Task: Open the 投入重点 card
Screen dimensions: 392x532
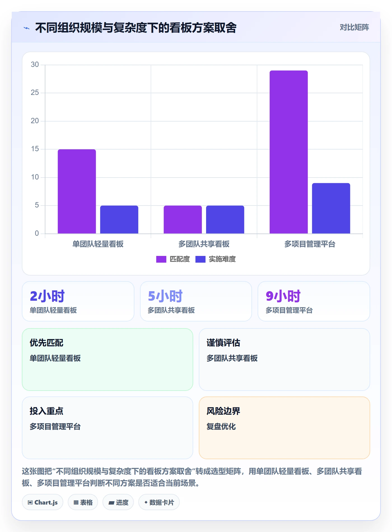Action: [x=108, y=428]
